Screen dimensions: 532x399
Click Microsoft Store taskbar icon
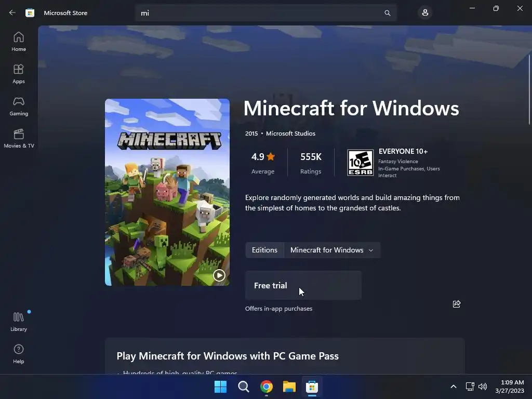pyautogui.click(x=312, y=387)
